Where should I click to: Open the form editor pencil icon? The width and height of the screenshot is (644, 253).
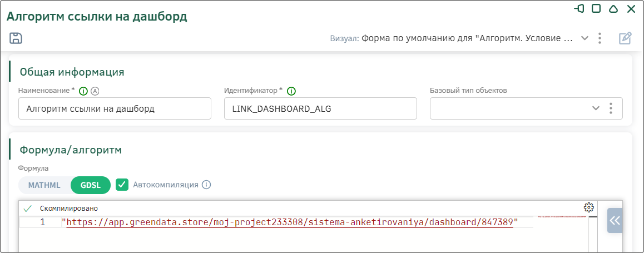[x=625, y=38]
